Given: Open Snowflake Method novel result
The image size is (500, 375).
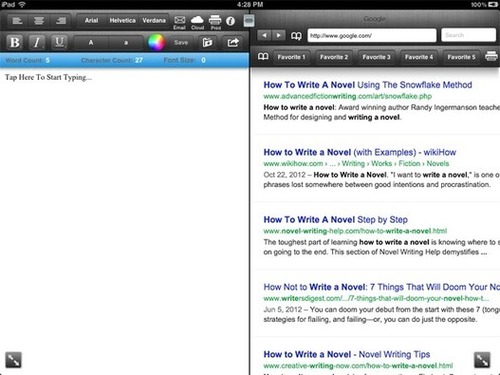Looking at the screenshot, I should pos(368,85).
